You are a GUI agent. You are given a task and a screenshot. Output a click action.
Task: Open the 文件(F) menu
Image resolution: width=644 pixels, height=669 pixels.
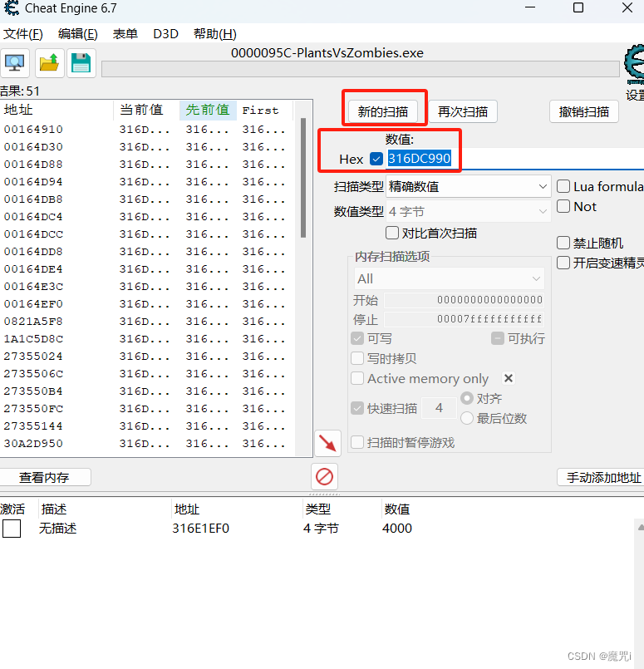click(23, 34)
